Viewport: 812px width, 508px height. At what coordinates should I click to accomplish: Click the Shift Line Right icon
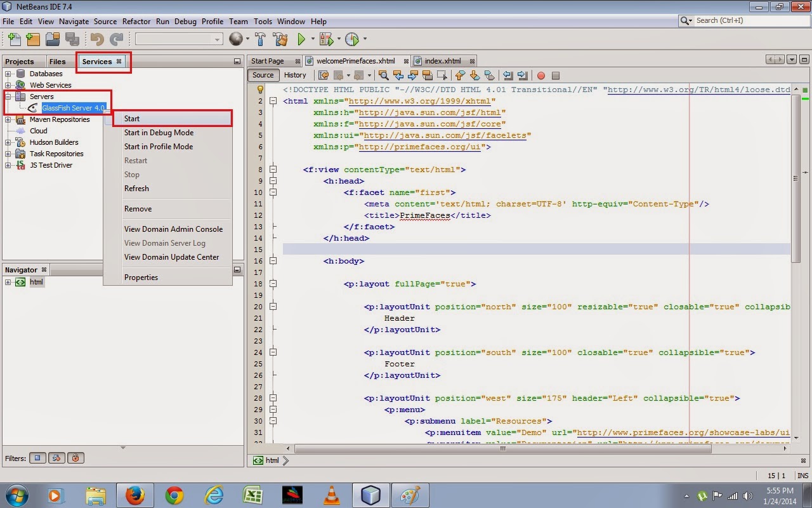coord(522,75)
